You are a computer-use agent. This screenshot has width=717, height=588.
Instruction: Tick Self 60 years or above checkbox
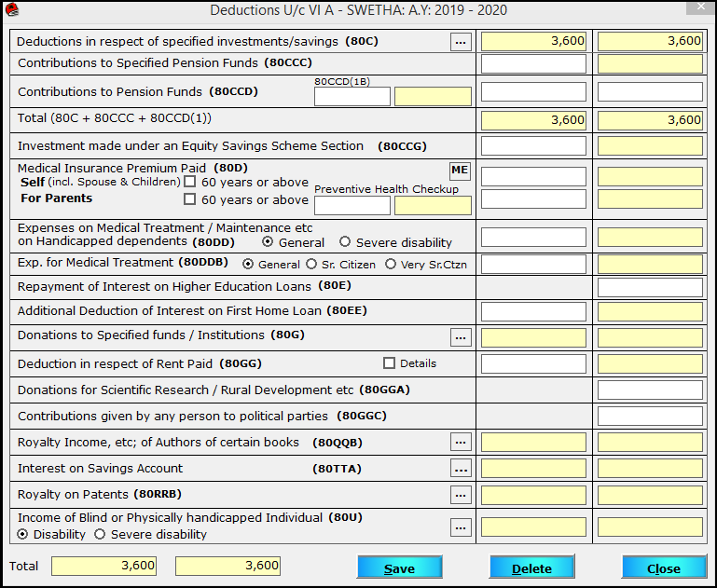tap(190, 182)
